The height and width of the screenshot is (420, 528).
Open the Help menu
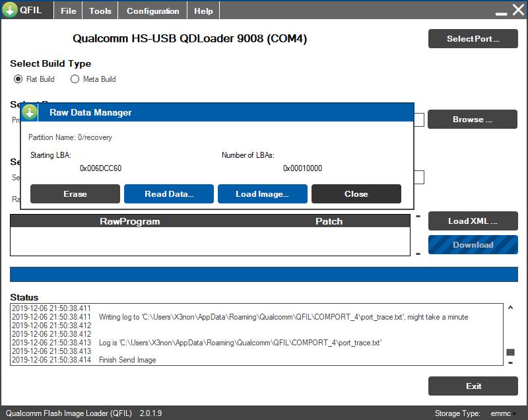tap(203, 11)
